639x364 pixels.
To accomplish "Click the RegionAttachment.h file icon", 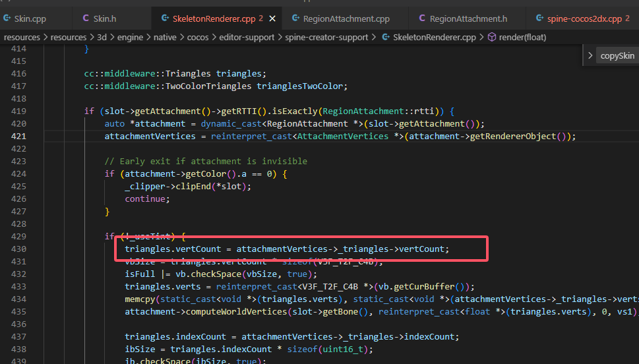I will [422, 18].
